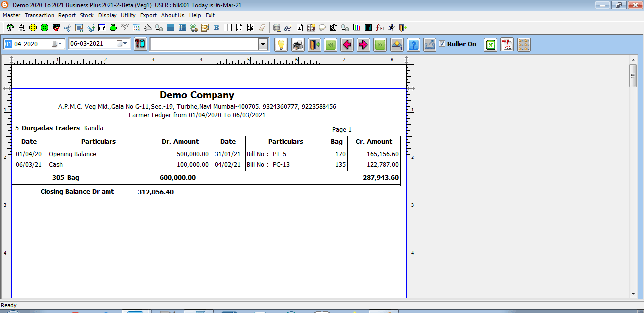Click the green last page button
This screenshot has width=644, height=313.
pyautogui.click(x=380, y=45)
